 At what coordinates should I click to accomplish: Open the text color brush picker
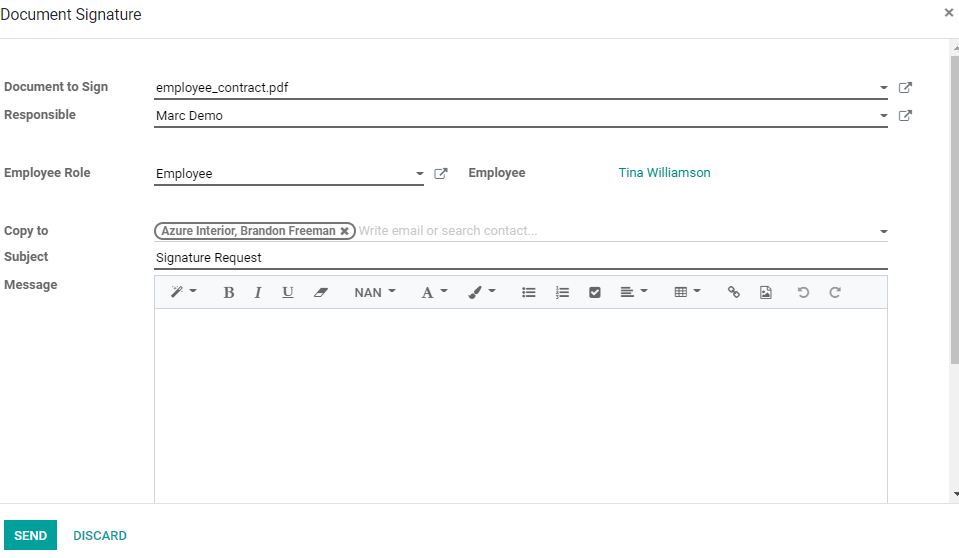tap(482, 293)
